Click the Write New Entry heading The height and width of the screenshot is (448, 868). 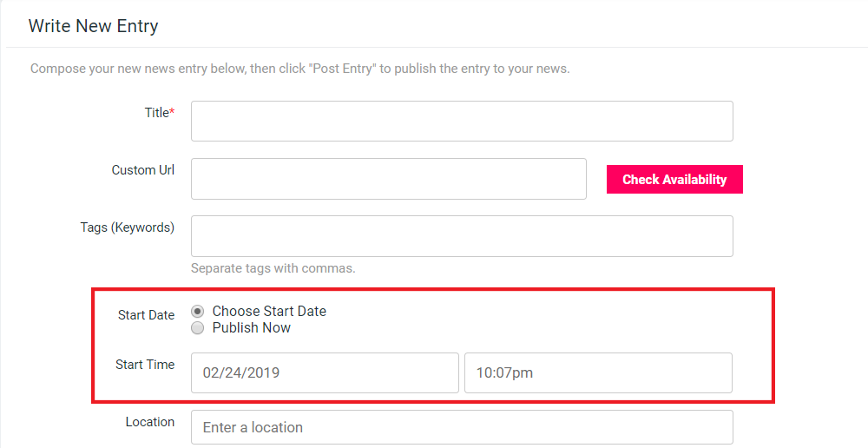click(x=94, y=26)
